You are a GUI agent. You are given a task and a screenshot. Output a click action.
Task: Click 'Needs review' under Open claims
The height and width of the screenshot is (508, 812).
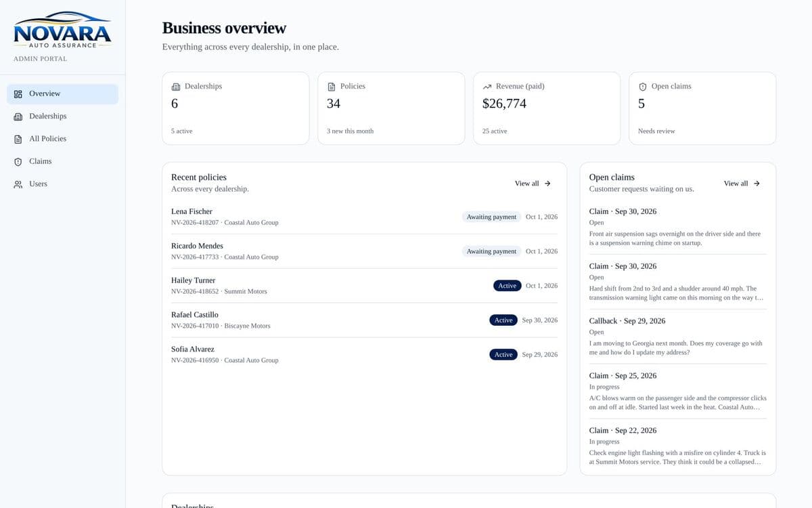tap(656, 131)
